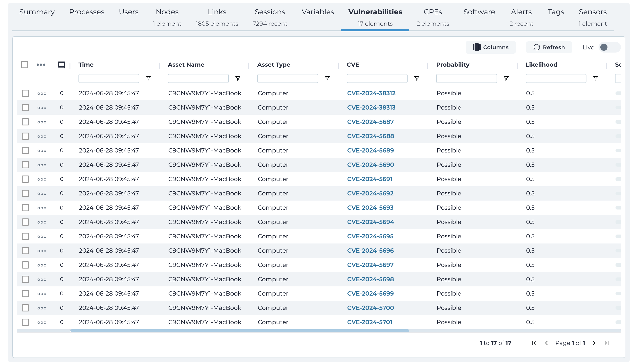The width and height of the screenshot is (639, 364).
Task: Click the Asset Type filter input field
Action: click(288, 78)
